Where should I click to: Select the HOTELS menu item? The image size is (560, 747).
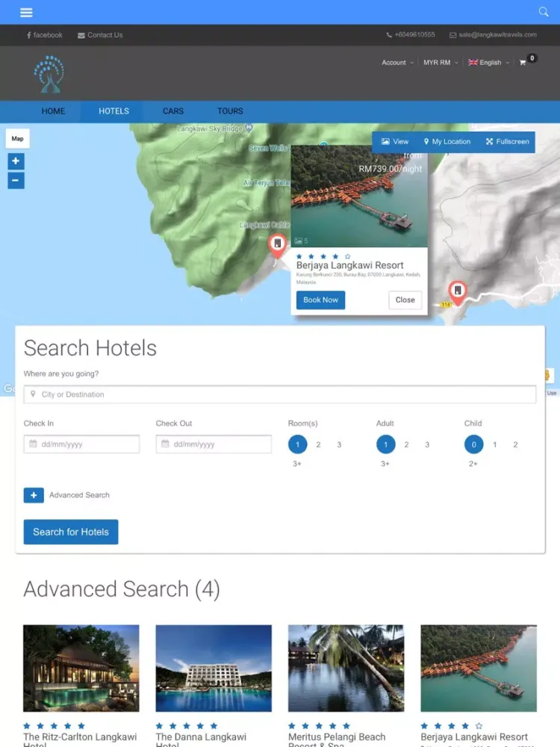point(113,111)
